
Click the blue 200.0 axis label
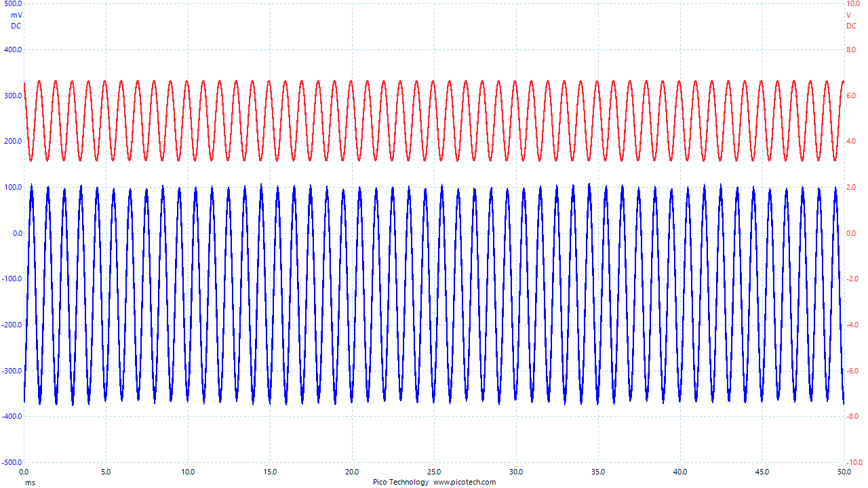tap(13, 141)
